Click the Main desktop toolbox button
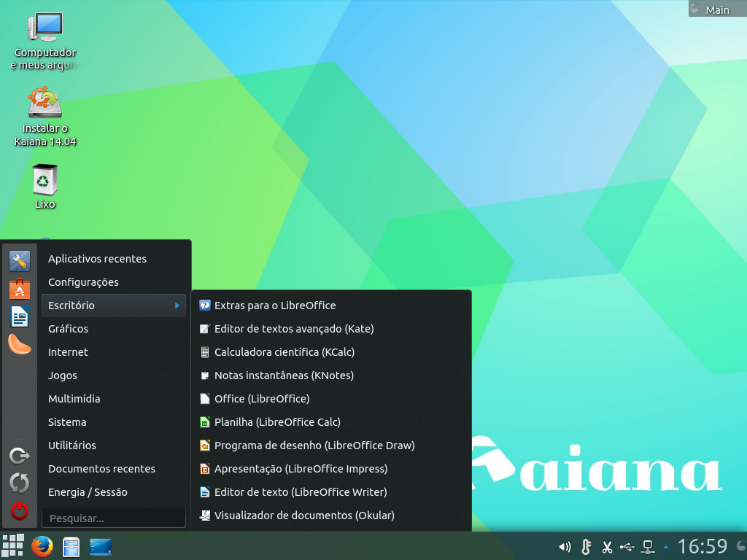This screenshot has height=560, width=747. tap(718, 9)
